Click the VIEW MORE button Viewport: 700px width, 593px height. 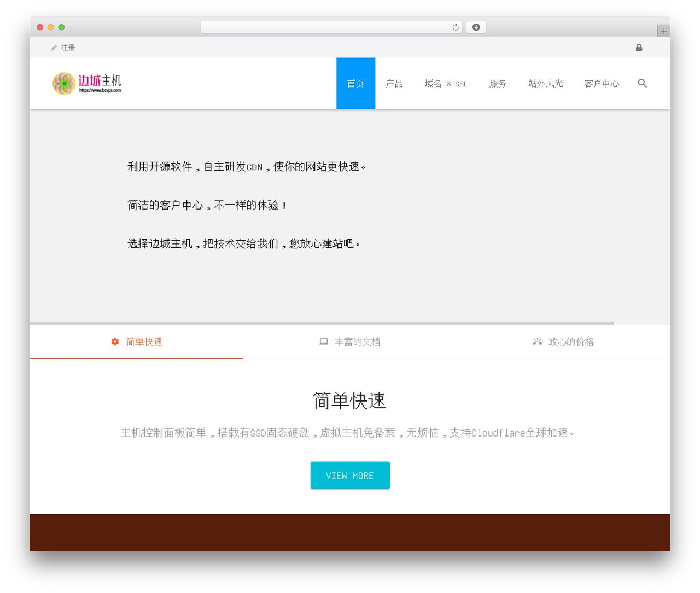point(350,475)
